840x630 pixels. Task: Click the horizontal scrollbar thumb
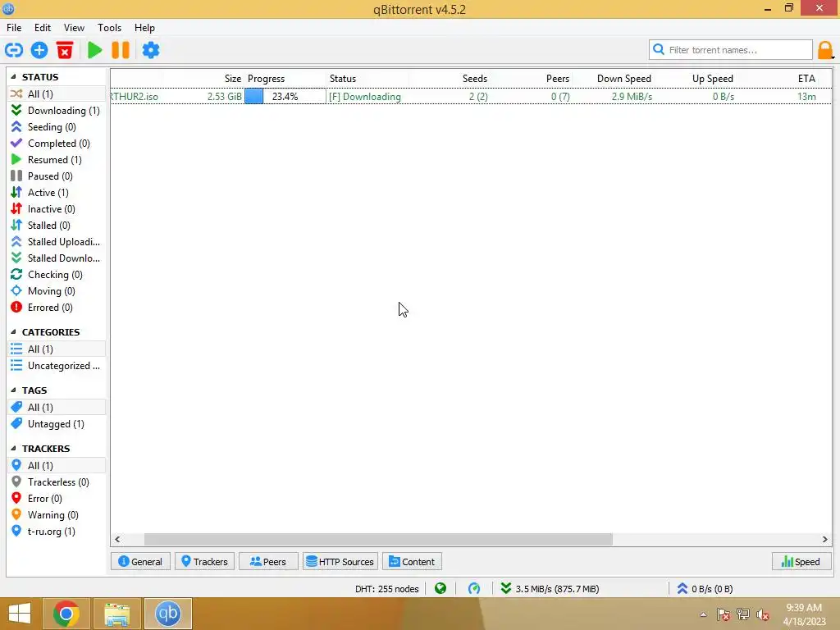click(378, 540)
